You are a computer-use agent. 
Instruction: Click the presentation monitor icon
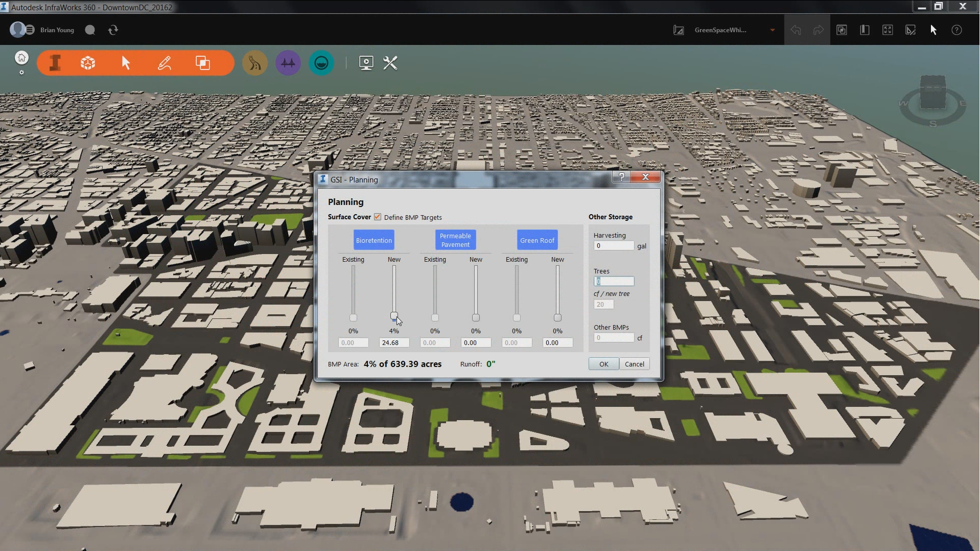coord(366,63)
